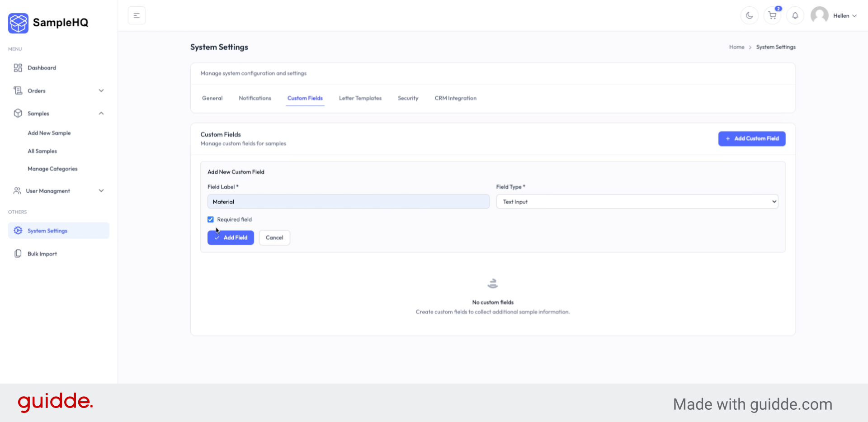Click the Add Custom Field button
Viewport: 868px width, 422px height.
[x=751, y=138]
